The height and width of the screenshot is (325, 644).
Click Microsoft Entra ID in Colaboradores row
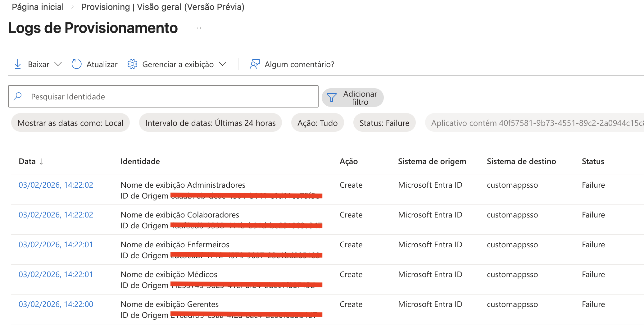430,215
